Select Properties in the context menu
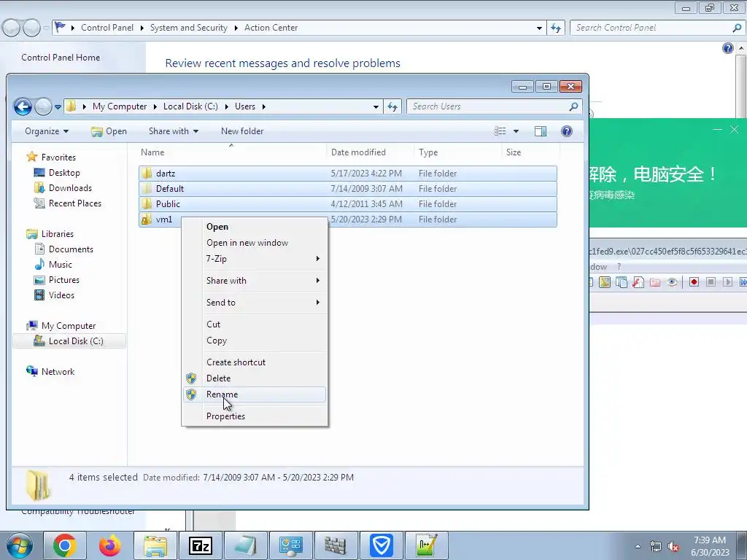The width and height of the screenshot is (747, 560). 255,416
